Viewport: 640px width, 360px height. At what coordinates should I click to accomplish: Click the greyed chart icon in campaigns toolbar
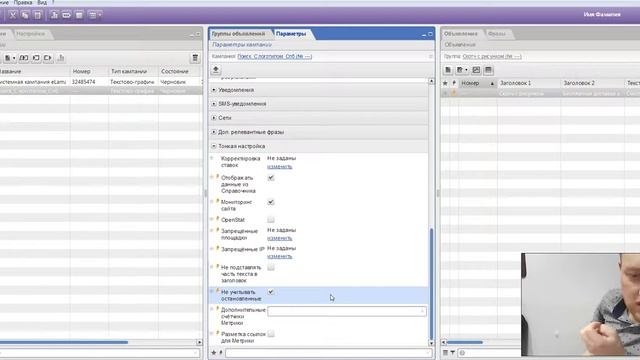(x=61, y=58)
